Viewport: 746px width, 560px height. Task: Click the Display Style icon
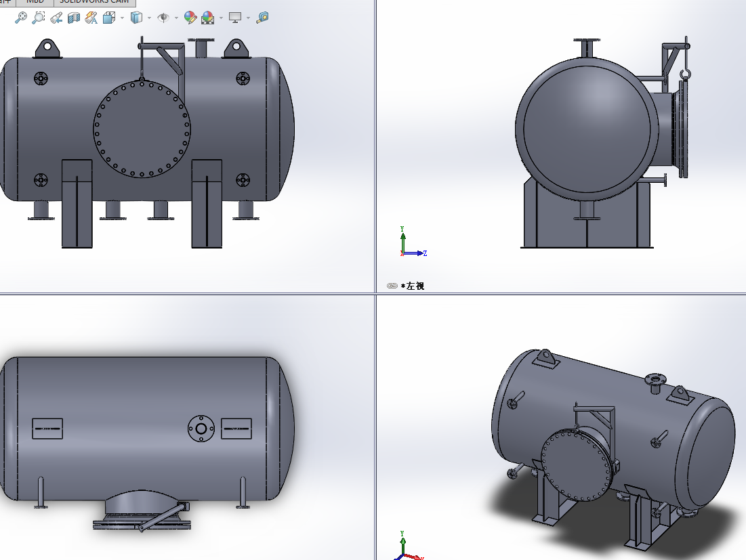click(136, 18)
